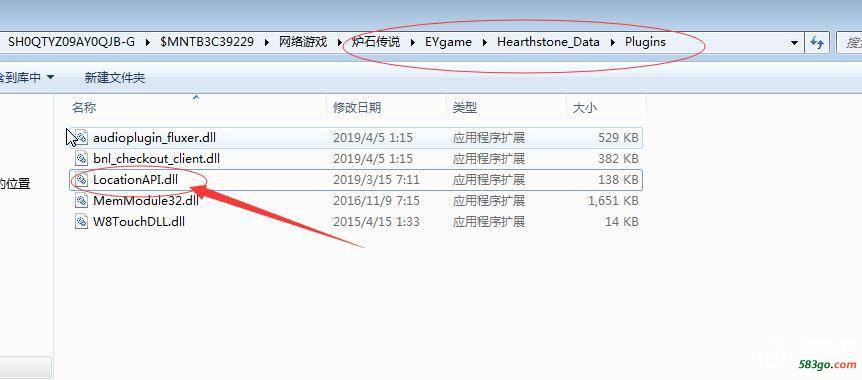Open the address bar history dropdown

point(794,43)
